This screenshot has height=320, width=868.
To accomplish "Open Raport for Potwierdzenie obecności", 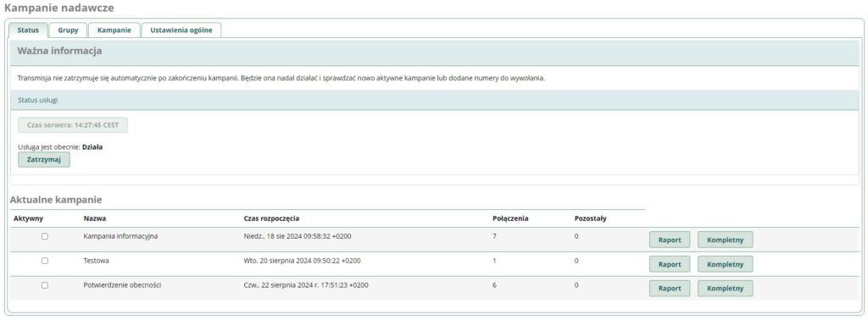I will click(x=670, y=289).
